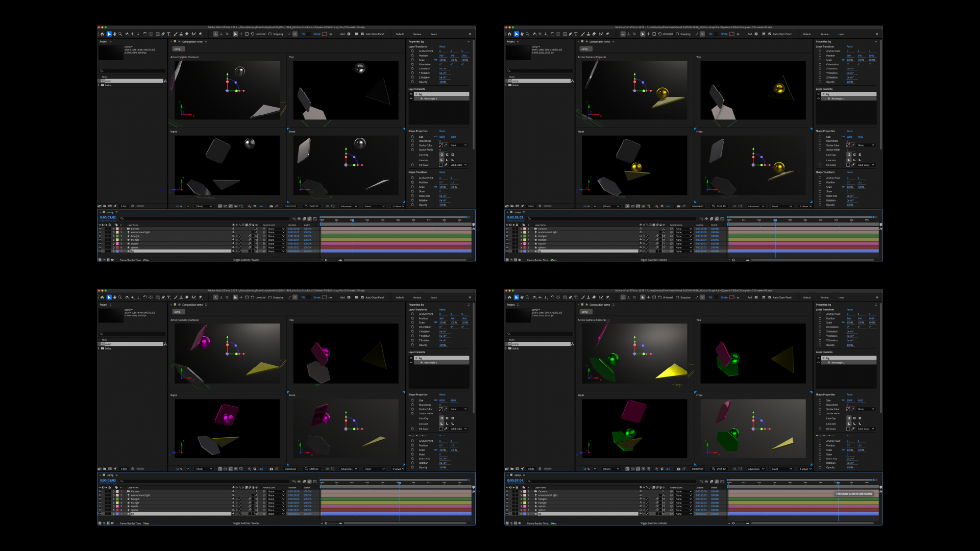
Task: Enable Snapping checkbox in top-left window toolbar
Action: [270, 34]
